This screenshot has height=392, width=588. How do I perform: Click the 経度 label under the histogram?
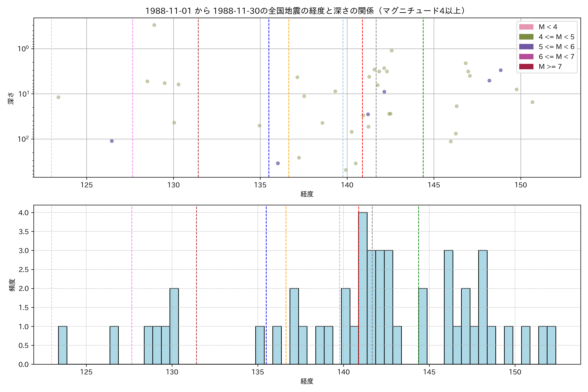(x=307, y=381)
